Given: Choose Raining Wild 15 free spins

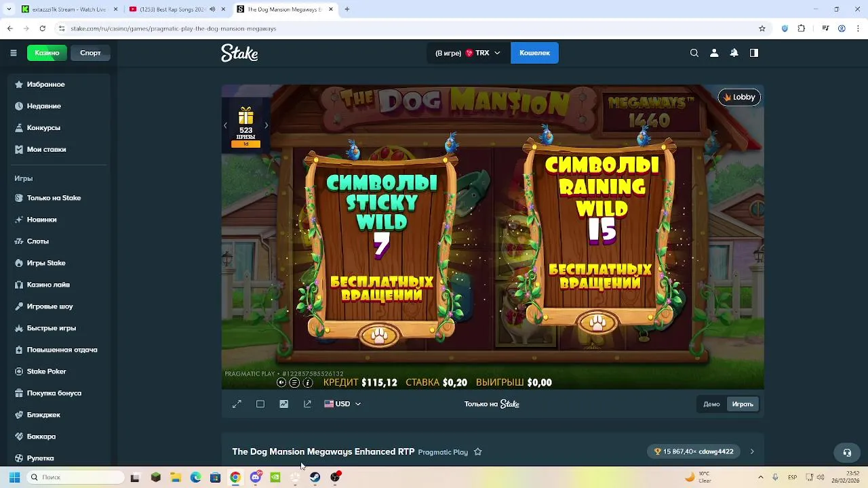Looking at the screenshot, I should pos(600,234).
